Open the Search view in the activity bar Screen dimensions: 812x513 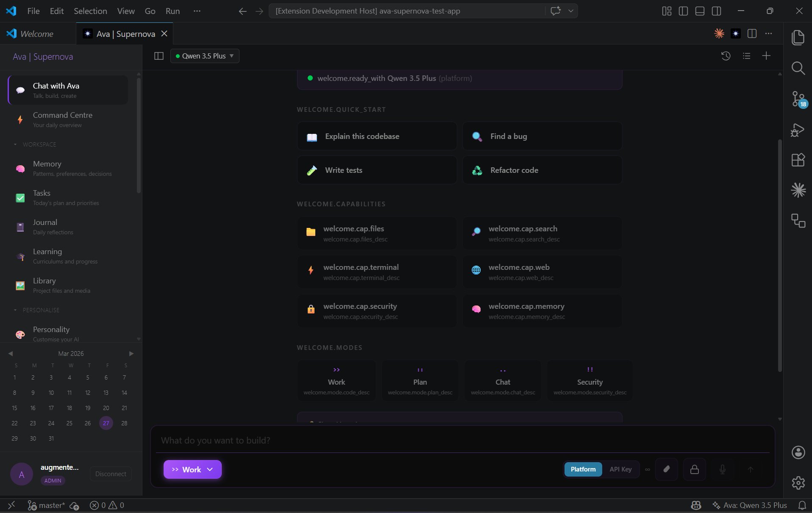click(798, 68)
